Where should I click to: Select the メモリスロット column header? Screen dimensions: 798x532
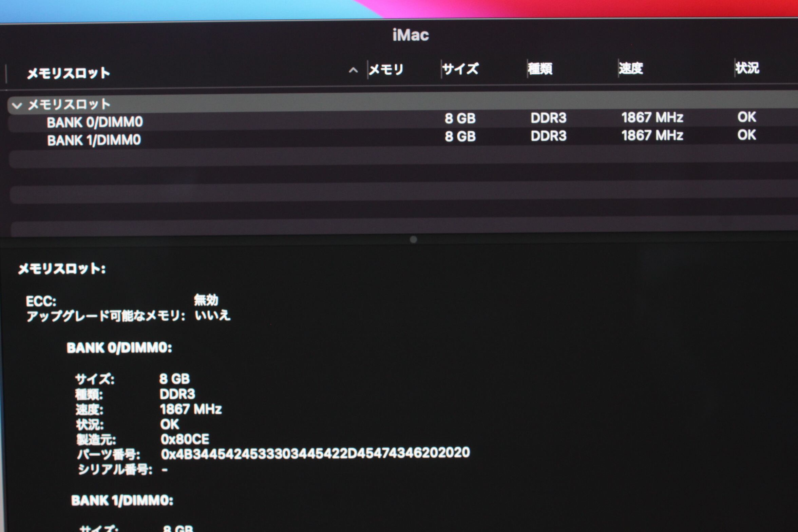tap(68, 73)
